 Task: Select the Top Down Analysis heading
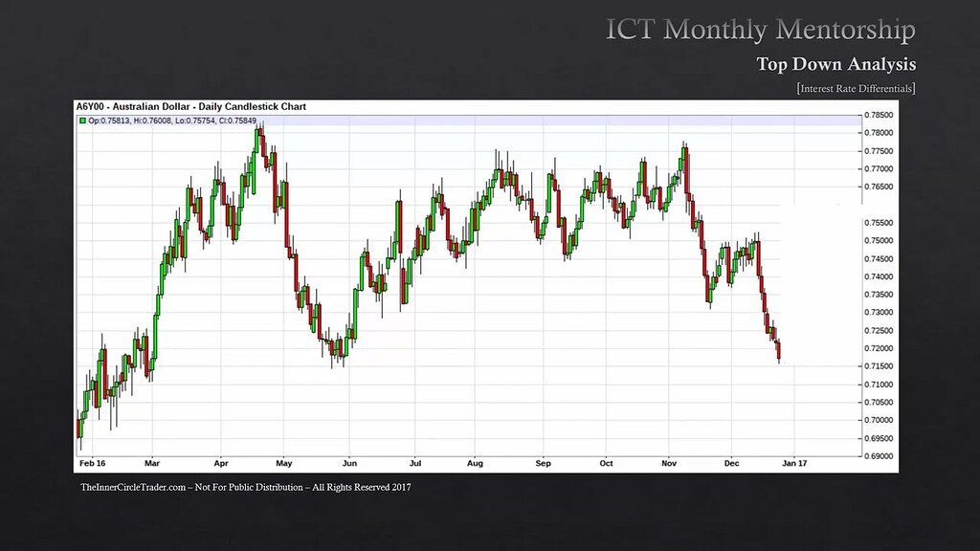(x=835, y=64)
